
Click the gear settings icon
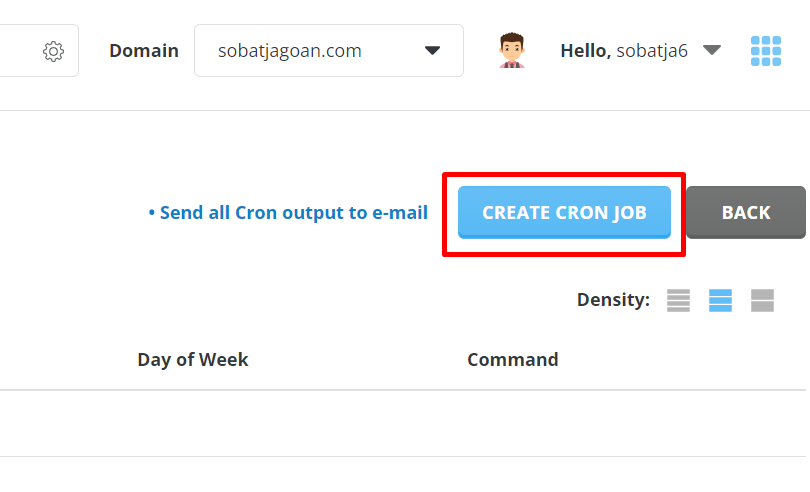point(53,51)
